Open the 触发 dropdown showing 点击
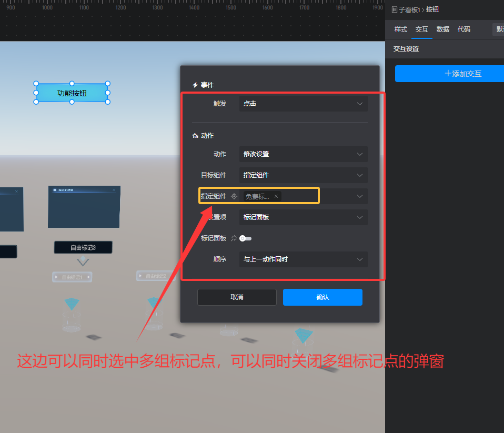Image resolution: width=504 pixels, height=433 pixels. pyautogui.click(x=303, y=104)
